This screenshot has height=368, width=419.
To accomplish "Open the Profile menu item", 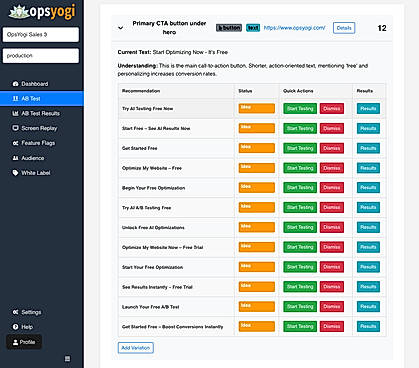I will (24, 342).
